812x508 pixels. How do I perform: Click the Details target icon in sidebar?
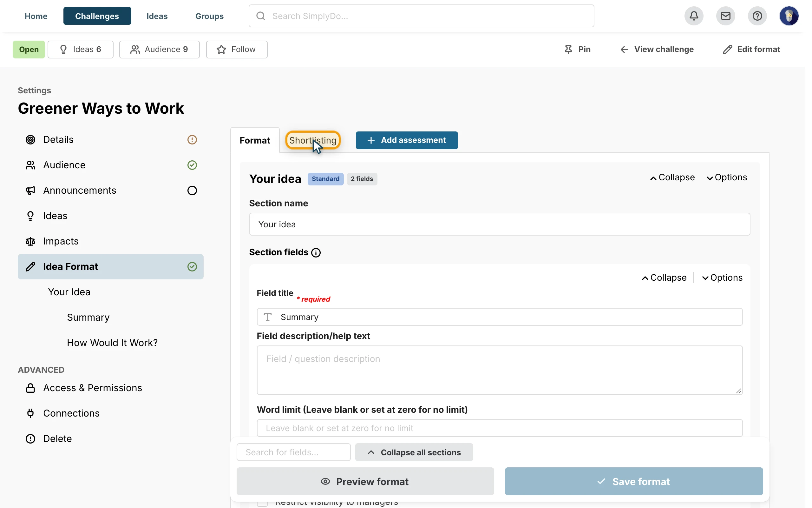click(x=30, y=139)
